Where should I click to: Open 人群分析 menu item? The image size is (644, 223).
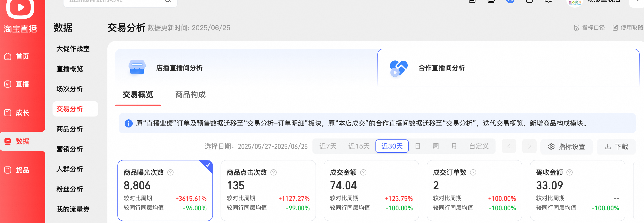click(x=69, y=169)
